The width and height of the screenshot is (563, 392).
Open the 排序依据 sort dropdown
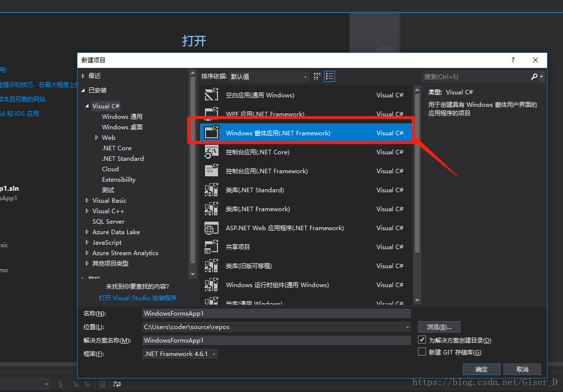(x=269, y=76)
